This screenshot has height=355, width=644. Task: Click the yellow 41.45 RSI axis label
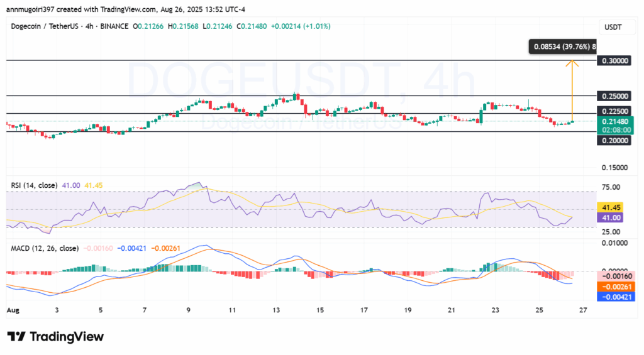point(610,208)
